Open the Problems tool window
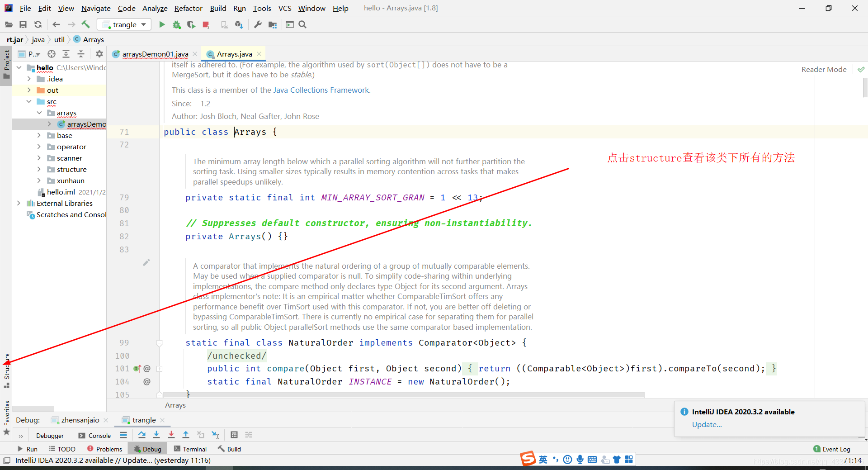The width and height of the screenshot is (868, 470). click(x=104, y=449)
